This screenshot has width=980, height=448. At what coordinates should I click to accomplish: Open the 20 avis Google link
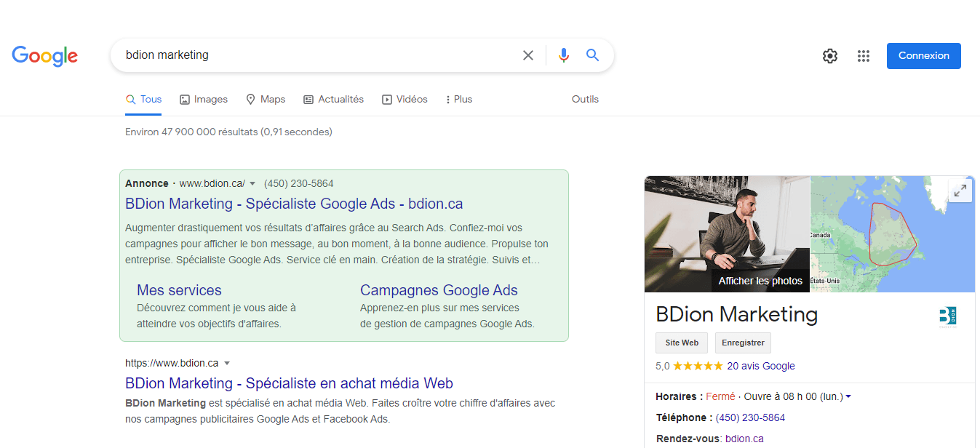point(760,366)
